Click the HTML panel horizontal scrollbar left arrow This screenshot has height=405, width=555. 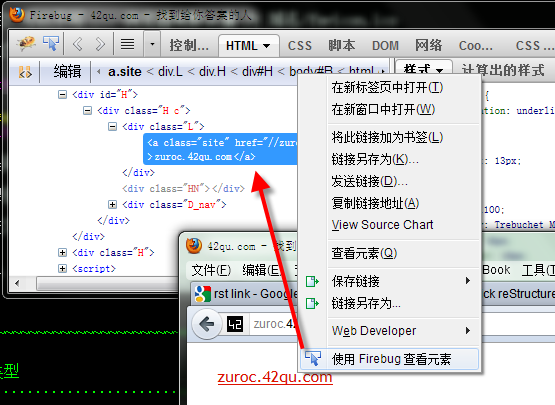[17, 283]
